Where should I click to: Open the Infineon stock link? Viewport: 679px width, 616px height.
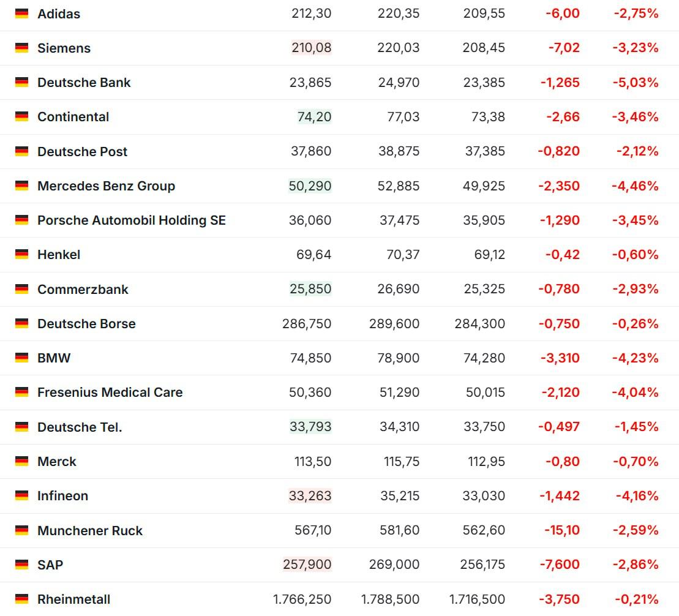coord(62,495)
